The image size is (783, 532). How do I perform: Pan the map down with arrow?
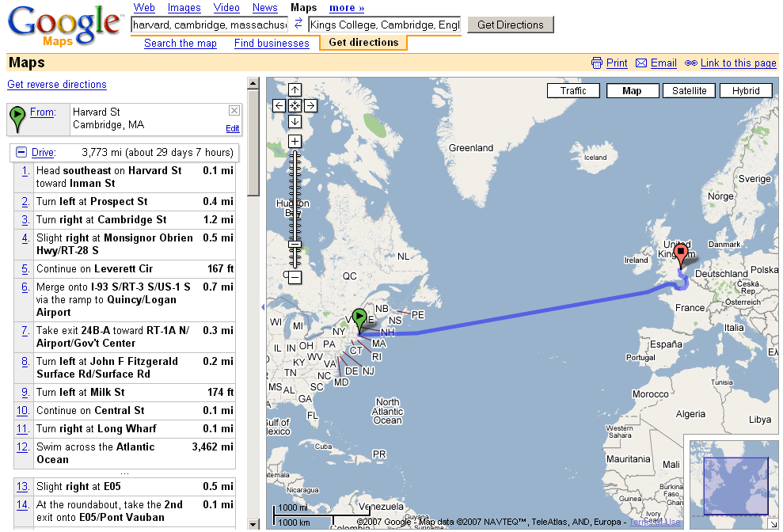coord(295,121)
